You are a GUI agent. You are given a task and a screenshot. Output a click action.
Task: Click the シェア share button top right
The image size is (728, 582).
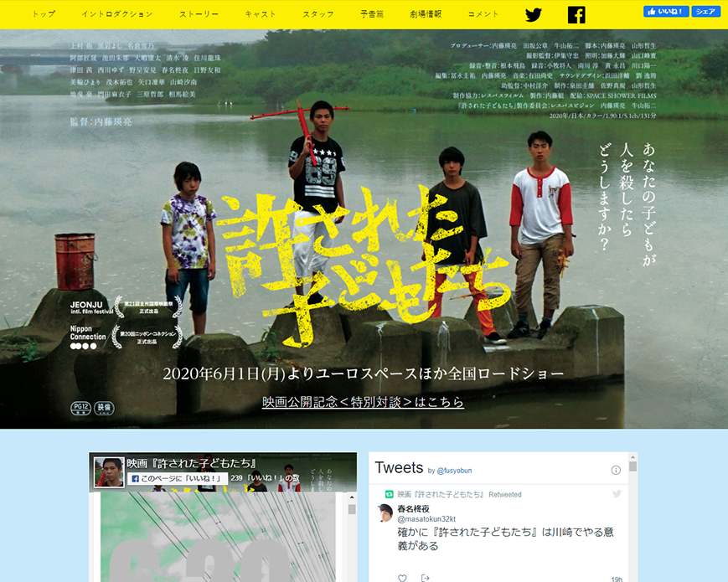[x=706, y=11]
